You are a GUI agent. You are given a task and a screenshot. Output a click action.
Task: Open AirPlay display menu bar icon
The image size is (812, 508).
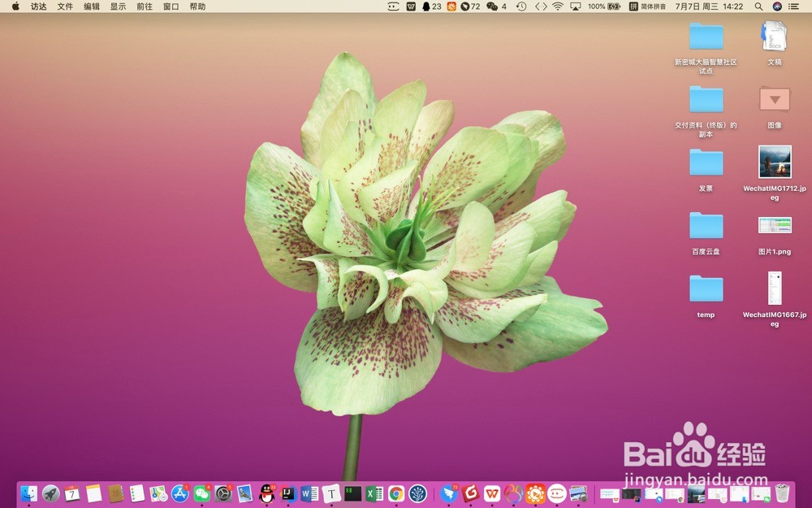point(576,7)
